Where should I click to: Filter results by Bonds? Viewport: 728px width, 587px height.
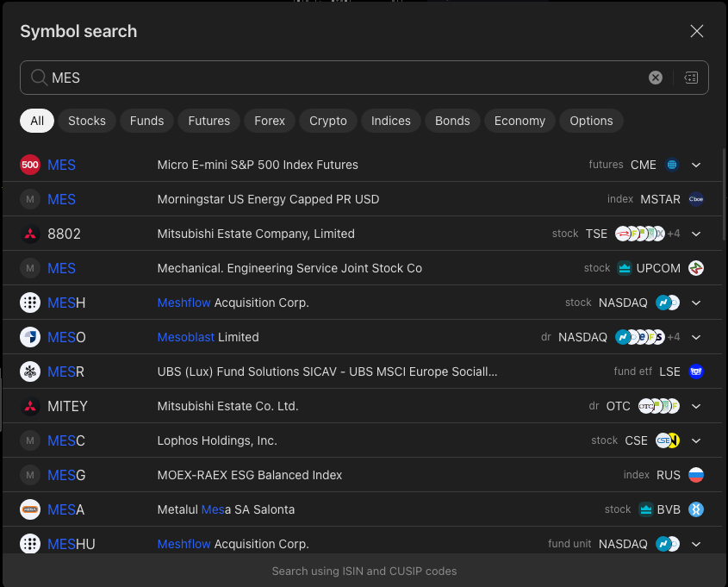452,121
